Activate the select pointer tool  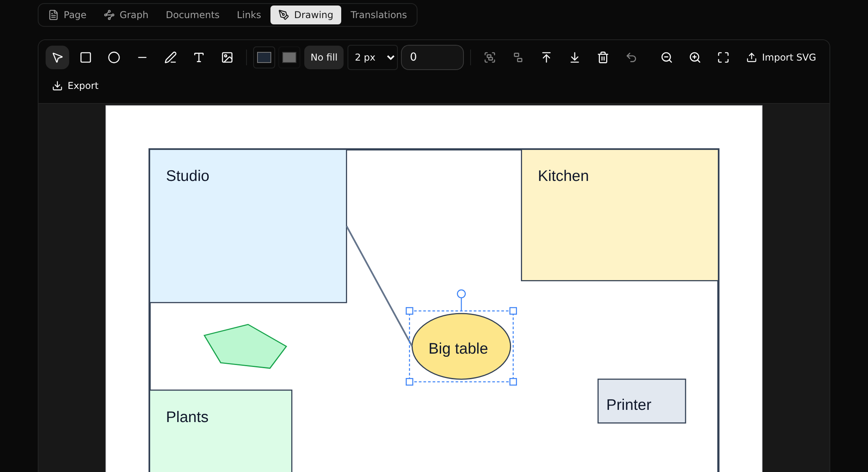pyautogui.click(x=57, y=57)
